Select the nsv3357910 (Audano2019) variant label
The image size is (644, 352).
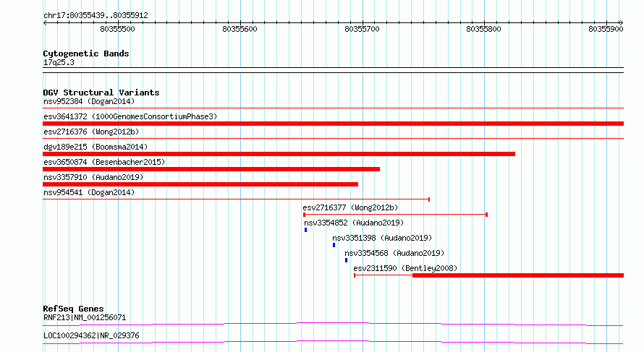pyautogui.click(x=93, y=177)
